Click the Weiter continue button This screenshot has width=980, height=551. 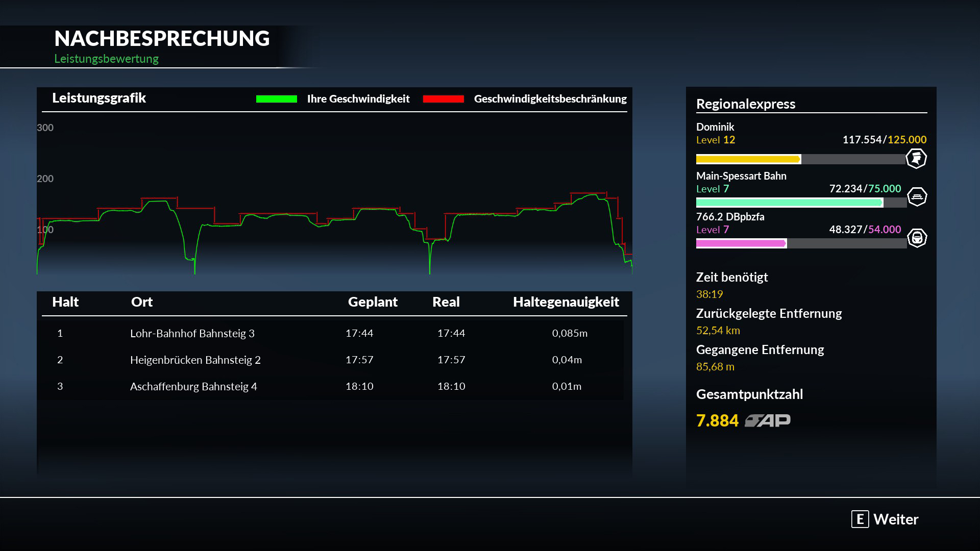(885, 519)
